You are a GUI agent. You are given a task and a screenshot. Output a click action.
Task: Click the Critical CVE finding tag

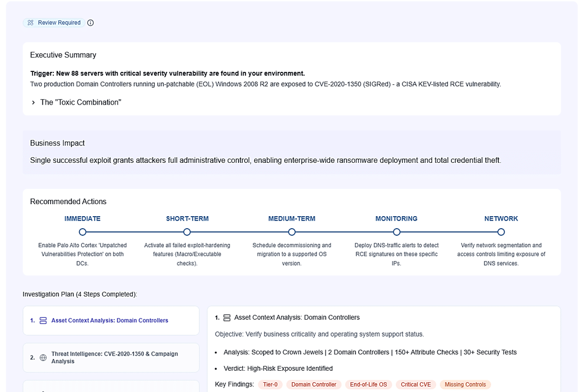click(x=415, y=384)
